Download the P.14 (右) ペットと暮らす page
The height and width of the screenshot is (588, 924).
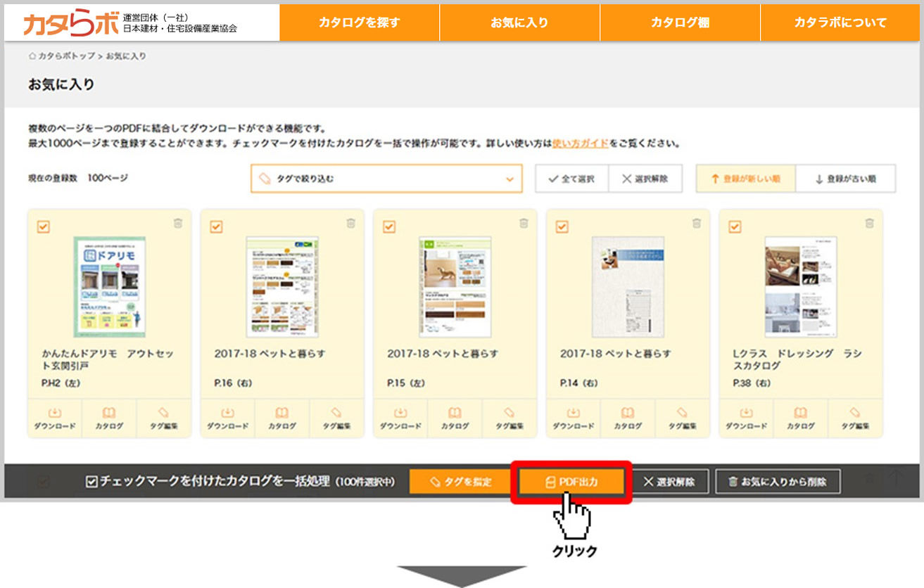573,418
